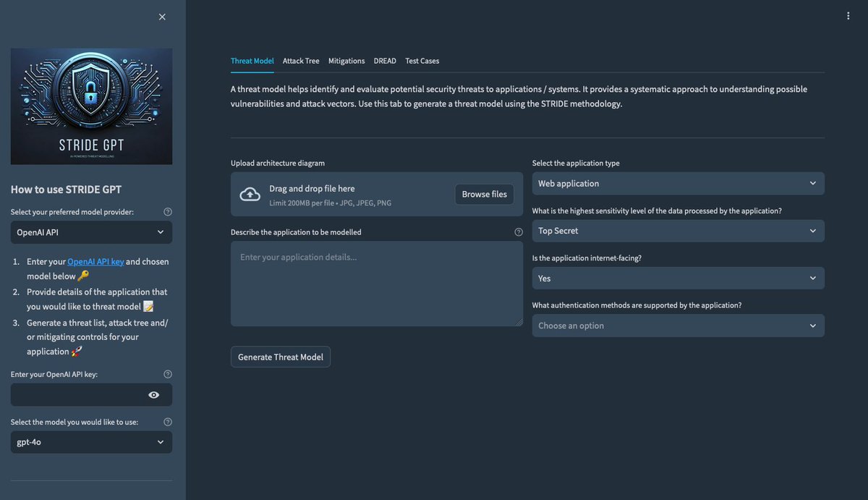Image resolution: width=868 pixels, height=500 pixels.
Task: Click the STRIDE GPT logo image
Action: [x=91, y=106]
